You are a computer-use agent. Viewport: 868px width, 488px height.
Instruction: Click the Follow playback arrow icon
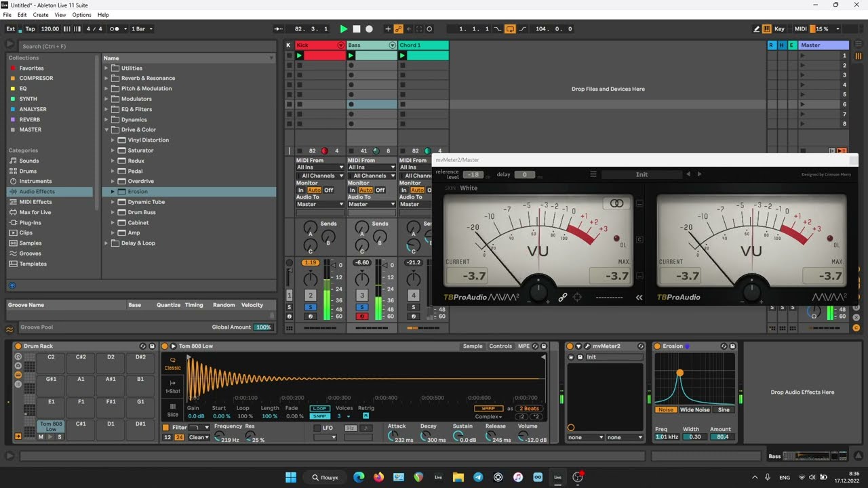pos(279,29)
